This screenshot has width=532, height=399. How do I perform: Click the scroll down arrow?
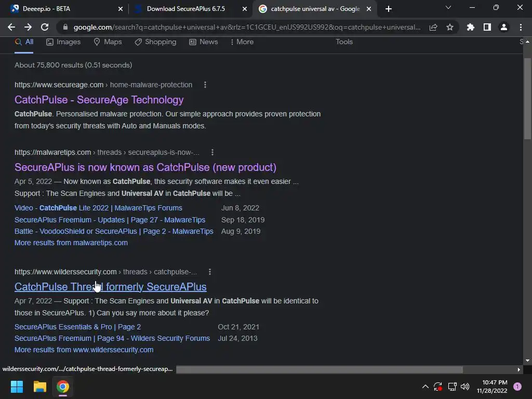[527, 361]
